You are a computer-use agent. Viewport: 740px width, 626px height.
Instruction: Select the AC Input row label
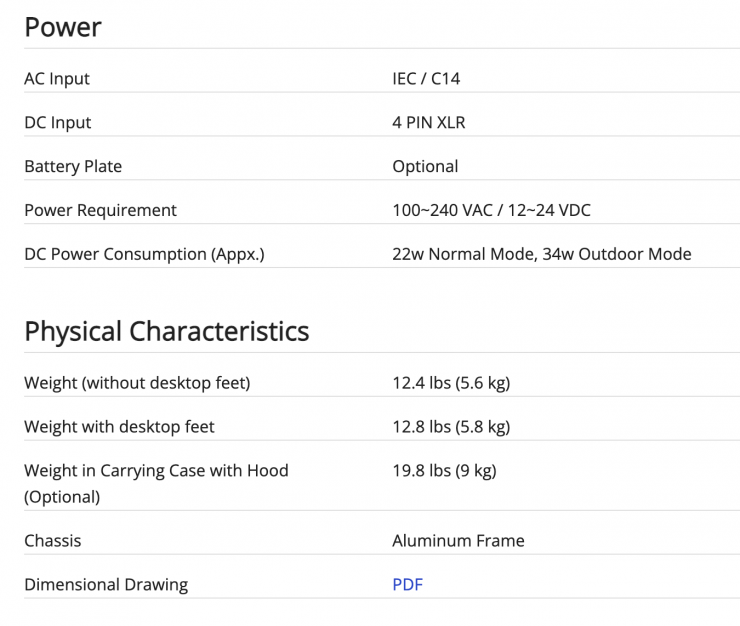57,79
